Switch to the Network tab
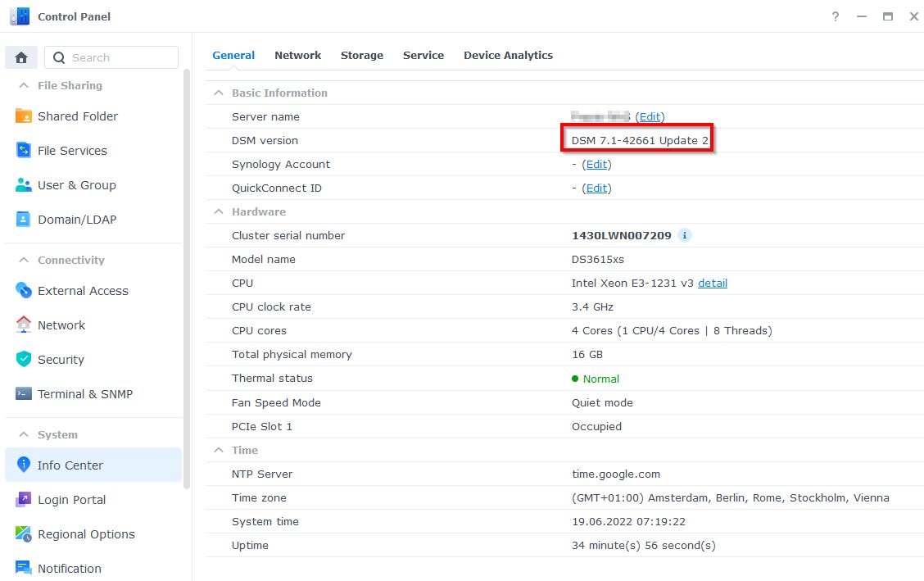Screen dimensions: 924x581 (297, 56)
